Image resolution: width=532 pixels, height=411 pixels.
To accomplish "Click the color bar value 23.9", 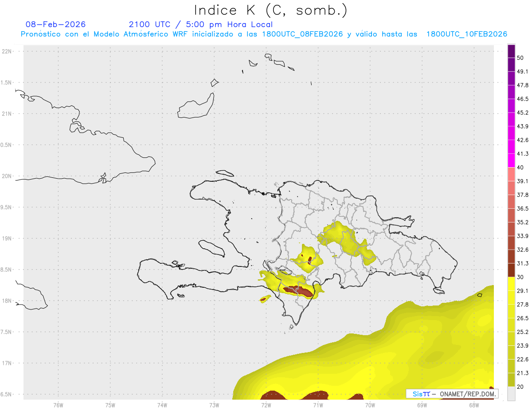I will point(522,346).
